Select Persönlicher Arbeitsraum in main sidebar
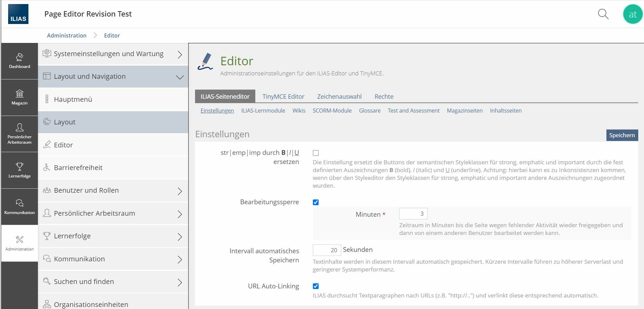 pyautogui.click(x=20, y=134)
